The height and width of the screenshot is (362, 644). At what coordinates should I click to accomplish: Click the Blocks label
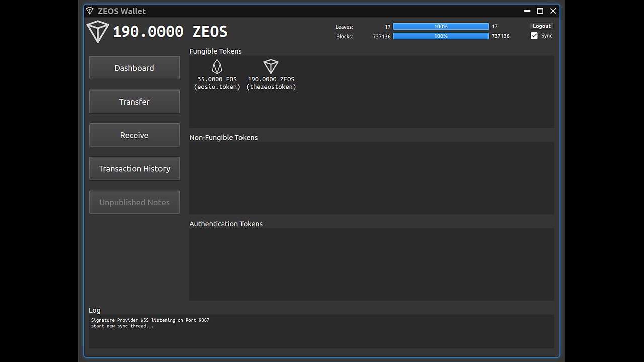345,37
